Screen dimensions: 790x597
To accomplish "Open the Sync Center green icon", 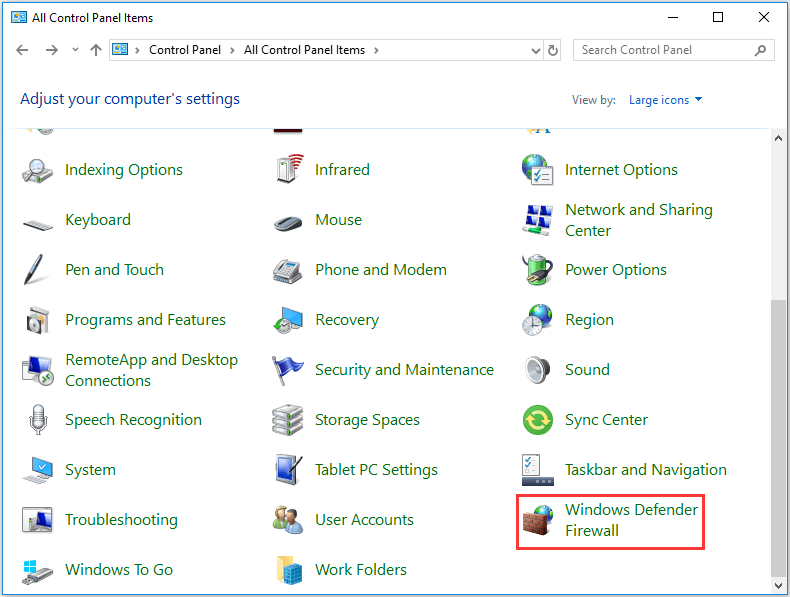I will pyautogui.click(x=538, y=420).
